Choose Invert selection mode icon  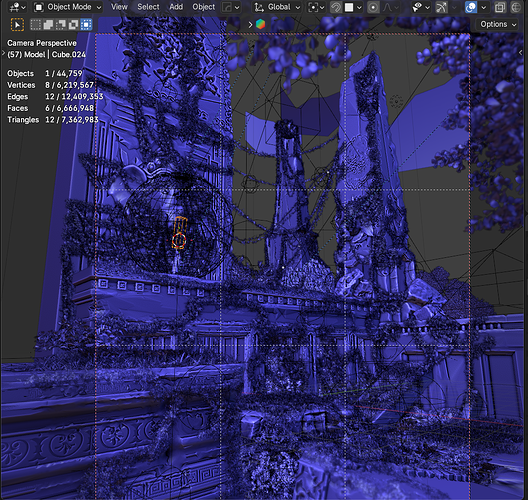(73, 24)
